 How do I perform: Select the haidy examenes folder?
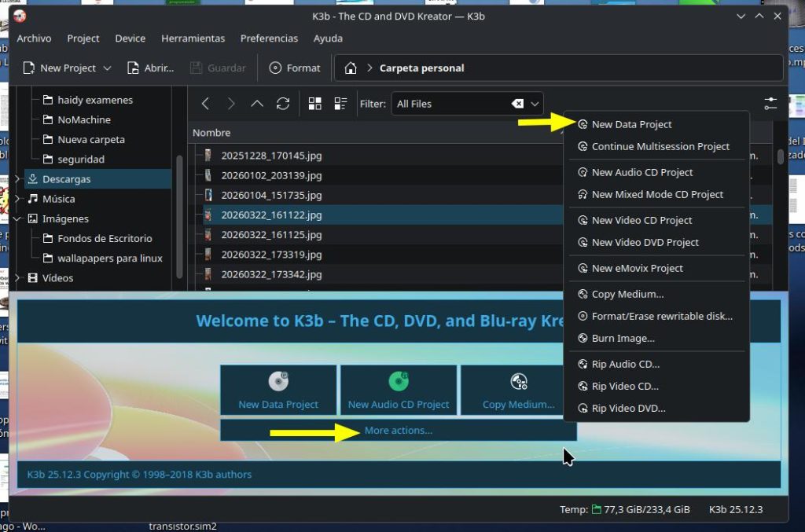(95, 100)
